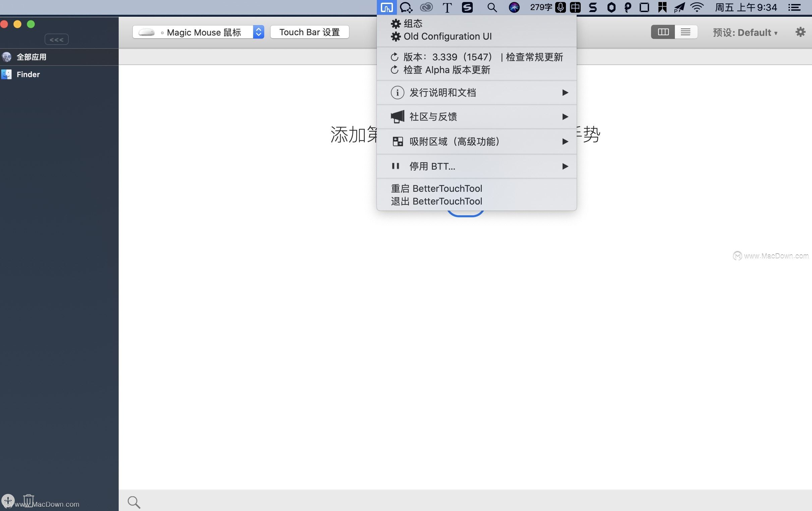
Task: Open the WeChat menu bar icon
Action: (x=406, y=7)
